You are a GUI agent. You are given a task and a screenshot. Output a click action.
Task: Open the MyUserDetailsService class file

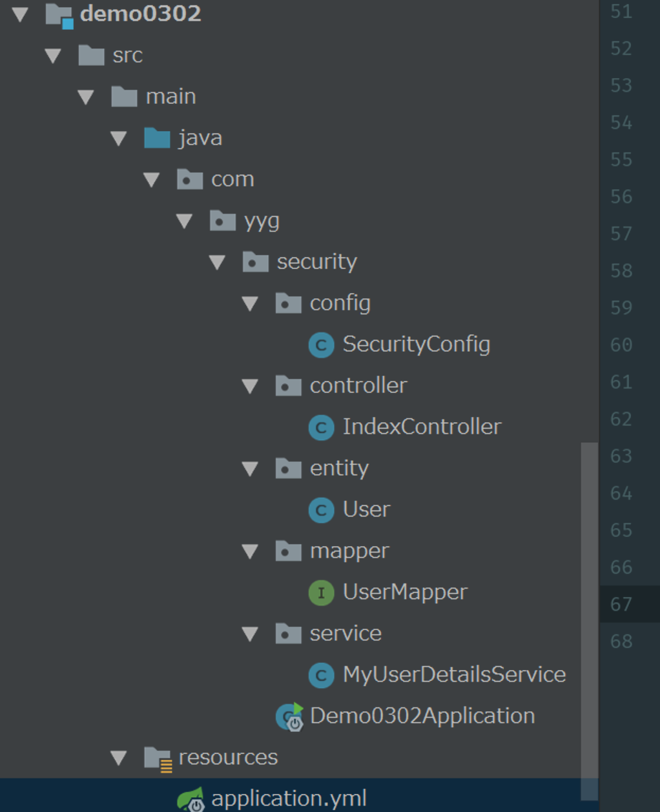point(454,675)
